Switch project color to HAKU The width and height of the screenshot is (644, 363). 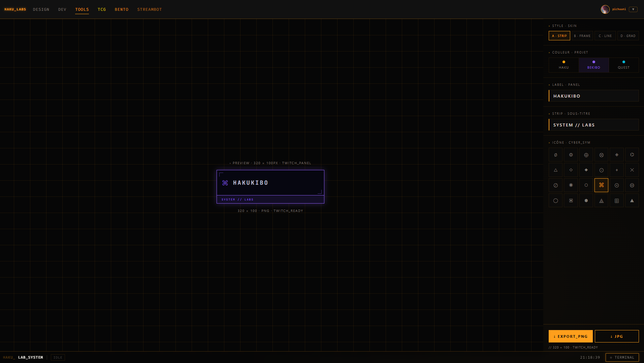563,65
